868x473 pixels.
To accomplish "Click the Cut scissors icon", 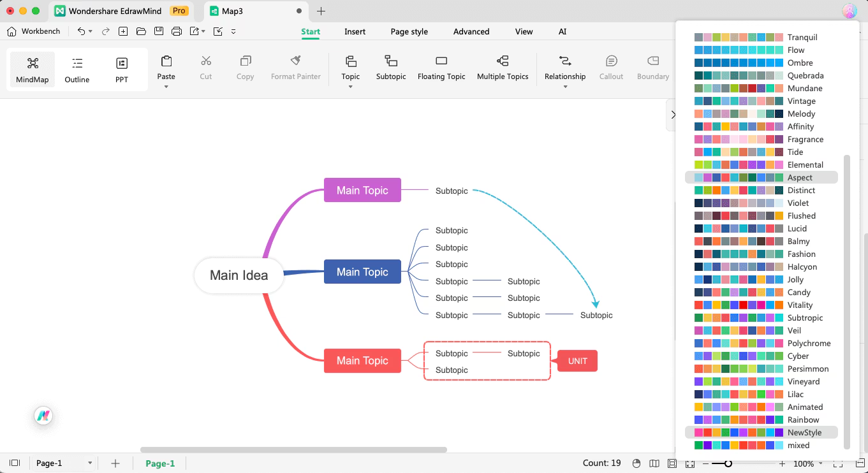I will 206,61.
